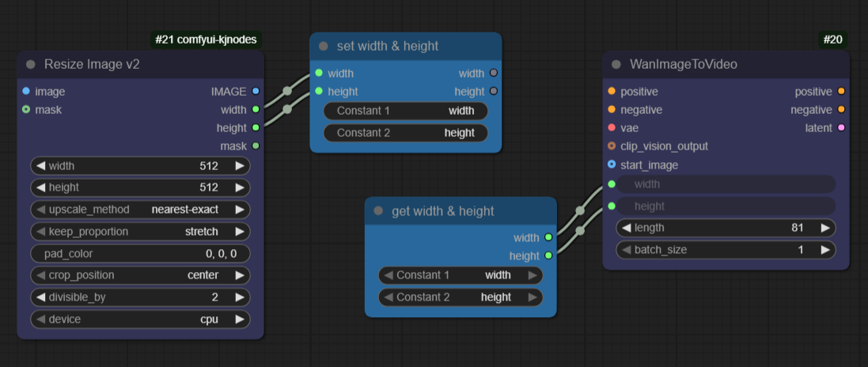
Task: Click the height input socket on set node
Action: click(x=319, y=91)
